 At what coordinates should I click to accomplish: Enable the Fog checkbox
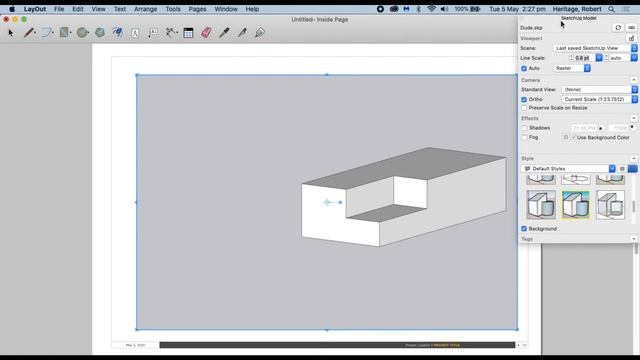click(524, 138)
